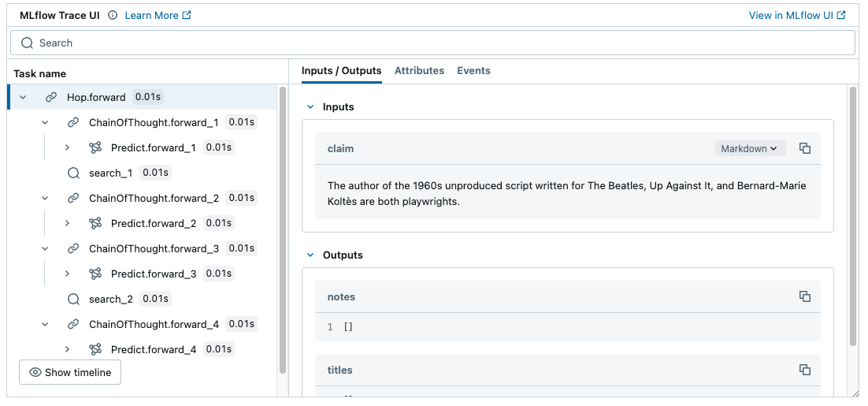Toggle Show timeline view
Screen dimensions: 868x406
click(x=70, y=372)
